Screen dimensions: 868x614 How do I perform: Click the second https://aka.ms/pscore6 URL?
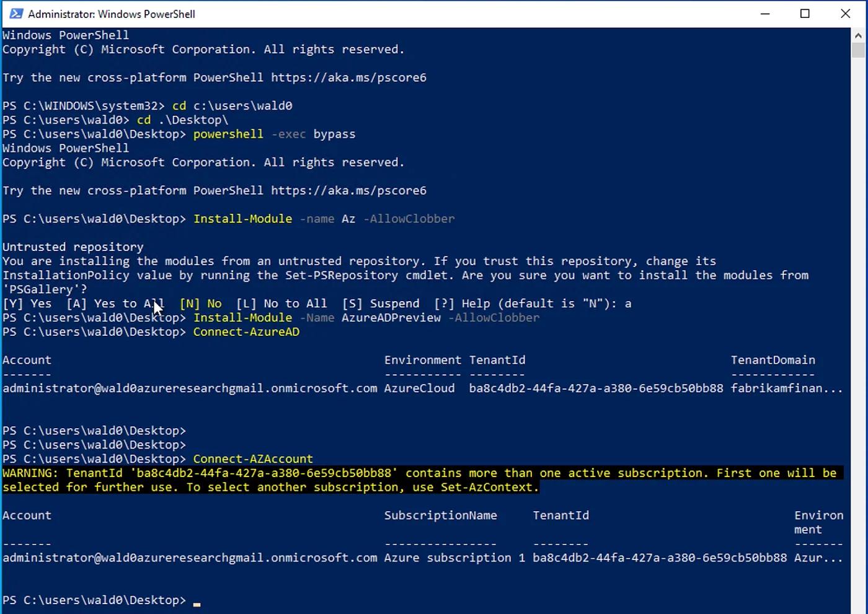(348, 190)
